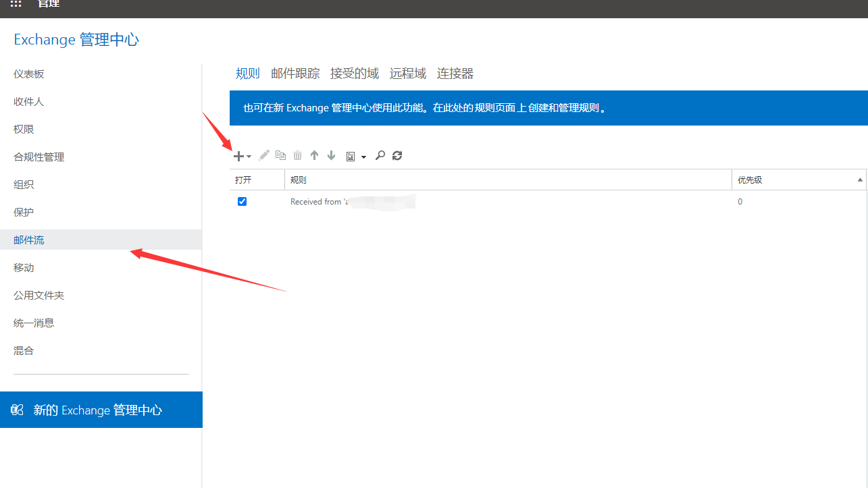Open the dropdown arrow beside the plus icon
This screenshot has width=868, height=488.
[249, 157]
